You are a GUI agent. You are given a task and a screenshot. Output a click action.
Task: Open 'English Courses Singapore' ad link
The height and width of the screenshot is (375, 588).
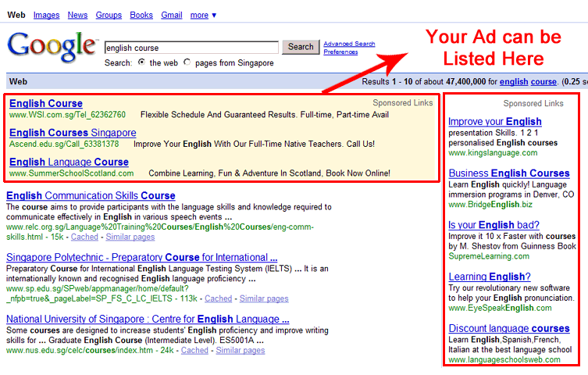click(x=73, y=133)
